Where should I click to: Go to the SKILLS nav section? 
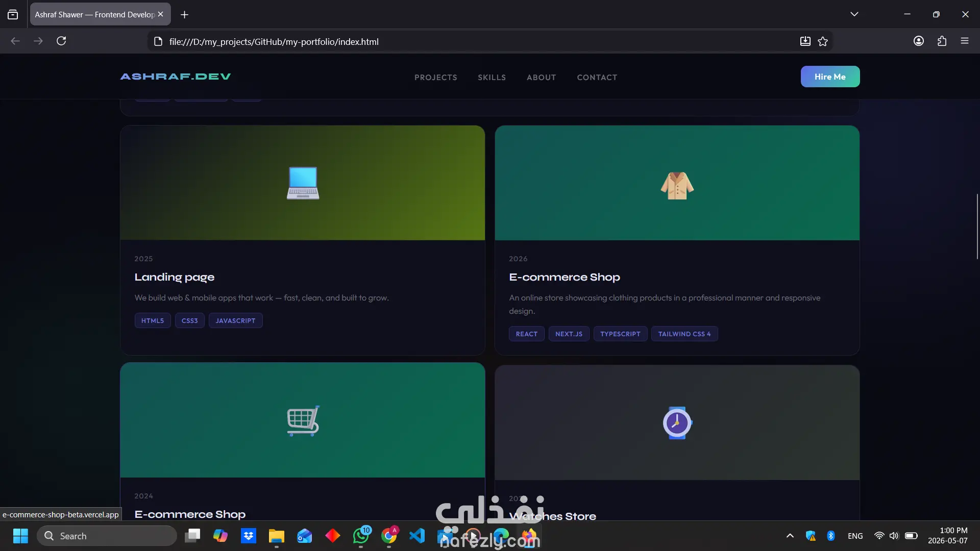point(492,77)
